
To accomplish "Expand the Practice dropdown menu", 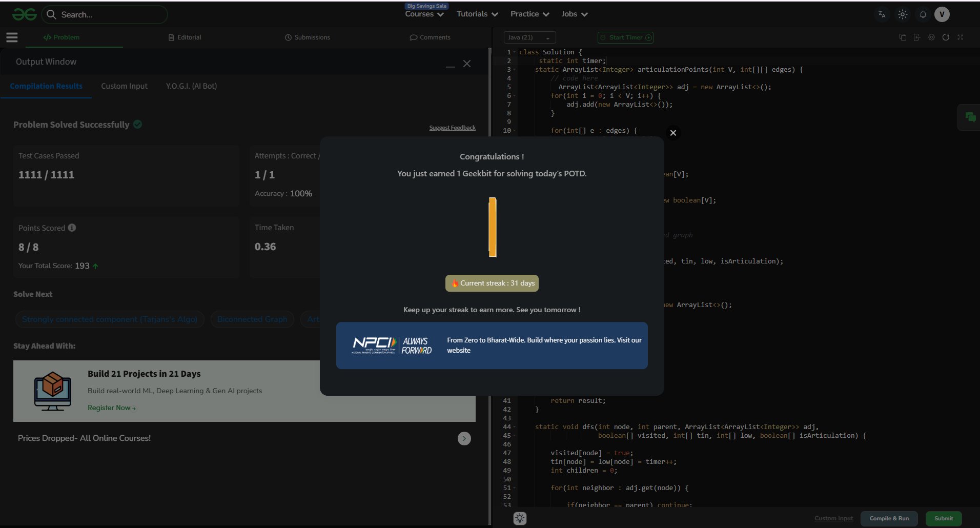I will click(529, 14).
